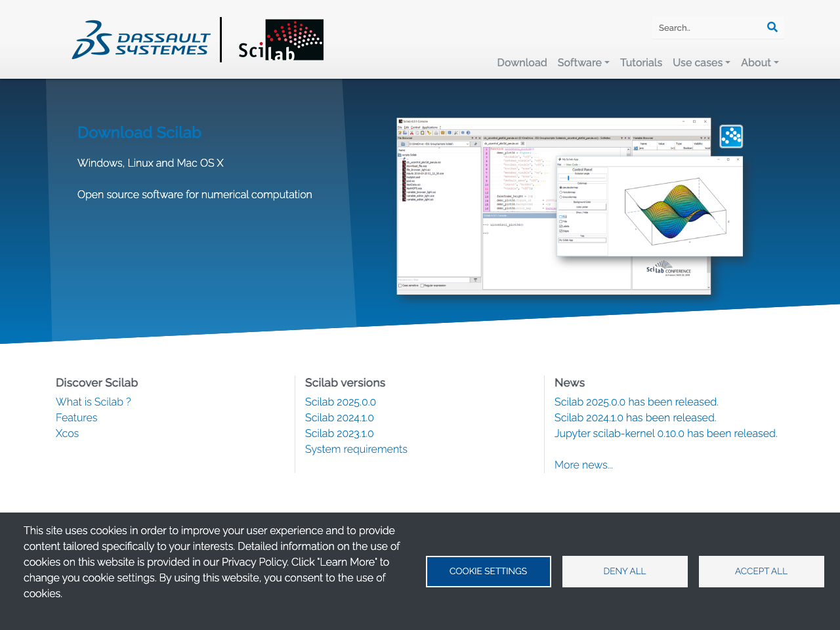Read news: Scilab 2024.1.0 has been released
The height and width of the screenshot is (630, 840).
click(x=635, y=417)
